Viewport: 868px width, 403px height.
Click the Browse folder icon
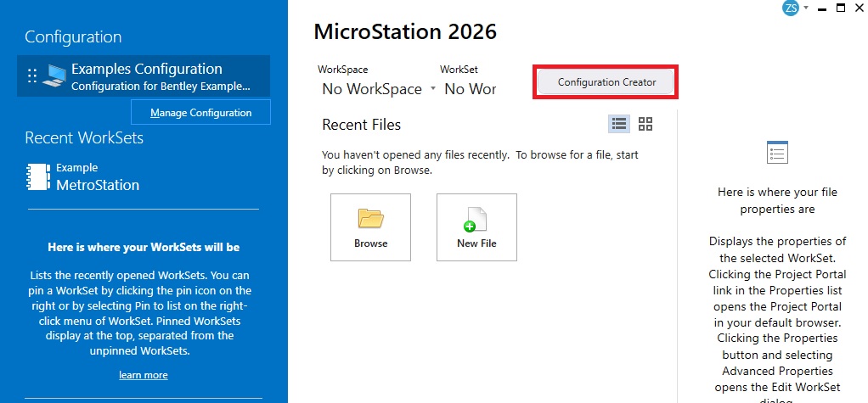(370, 219)
